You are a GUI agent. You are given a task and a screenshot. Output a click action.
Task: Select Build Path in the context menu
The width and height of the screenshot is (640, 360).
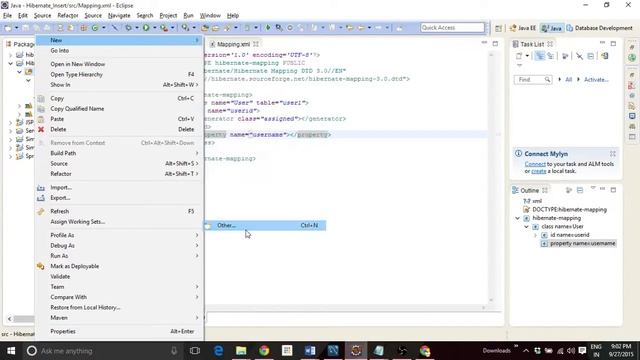(120, 153)
